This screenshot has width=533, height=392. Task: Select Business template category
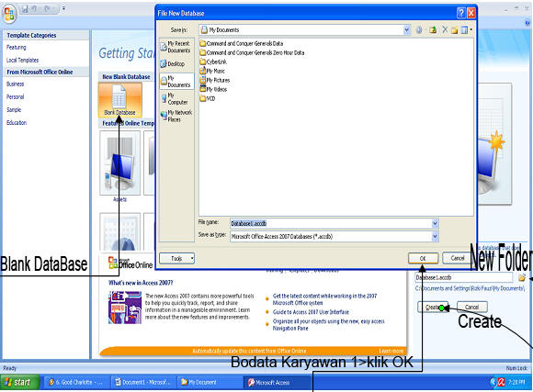tap(16, 84)
